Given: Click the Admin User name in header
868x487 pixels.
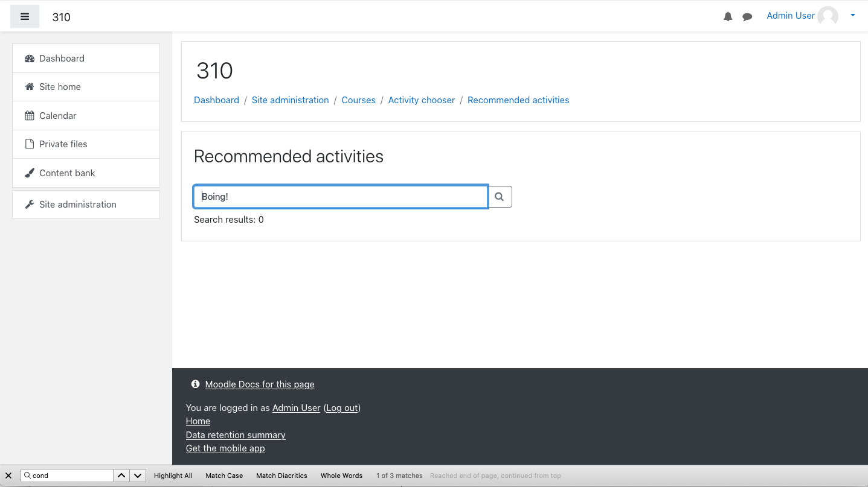Looking at the screenshot, I should (x=791, y=16).
